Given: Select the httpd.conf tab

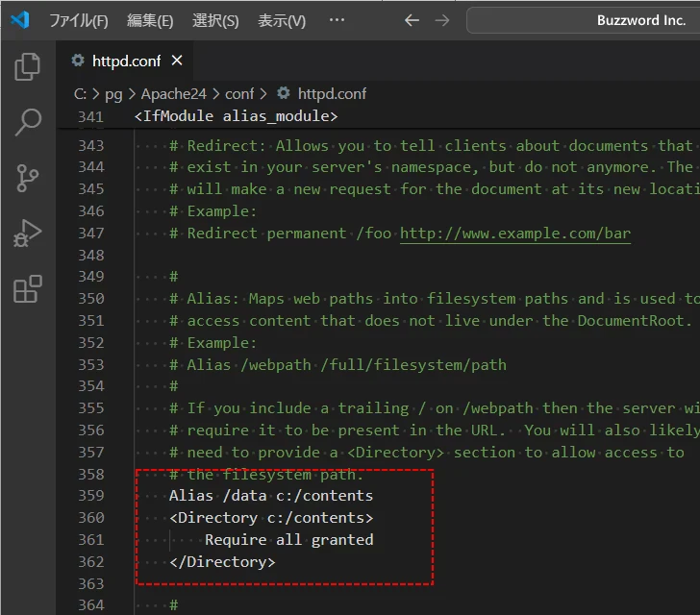Looking at the screenshot, I should coord(125,61).
